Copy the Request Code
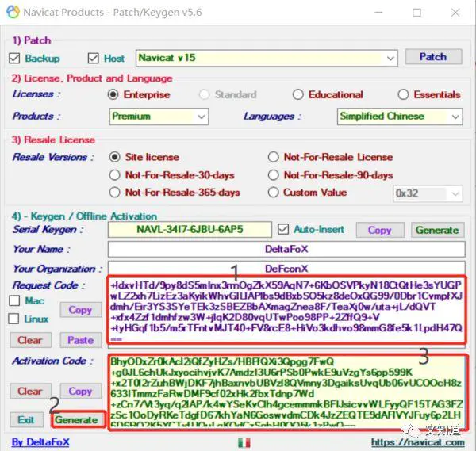The height and width of the screenshot is (451, 476). 80,310
